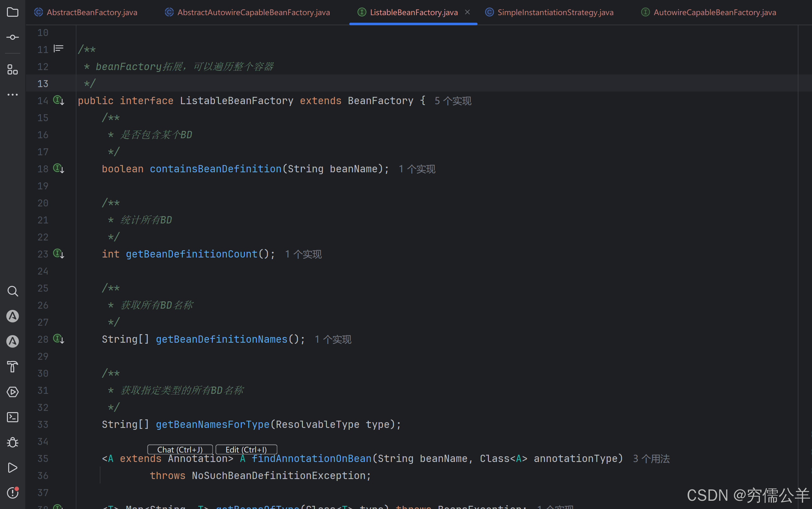
Task: Open the Services tool window icon
Action: pyautogui.click(x=12, y=392)
